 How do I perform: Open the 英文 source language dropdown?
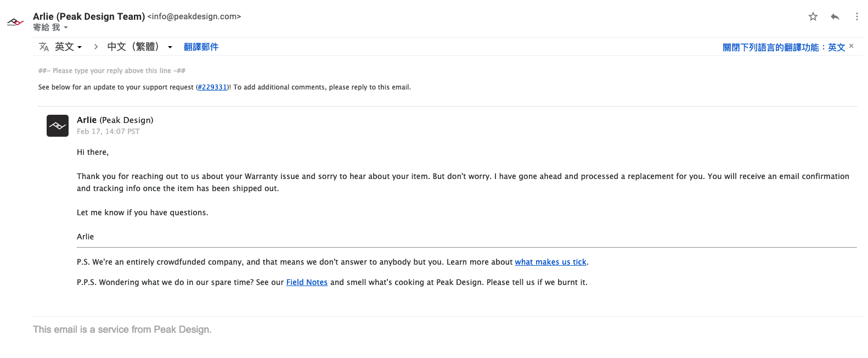69,47
